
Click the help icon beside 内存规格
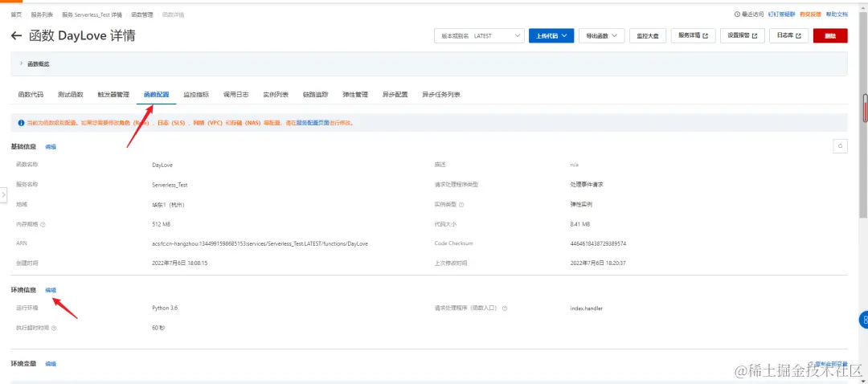point(43,224)
